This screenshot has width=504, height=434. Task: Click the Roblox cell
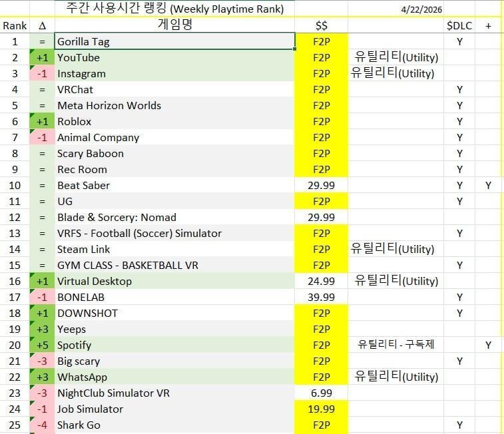click(x=174, y=121)
